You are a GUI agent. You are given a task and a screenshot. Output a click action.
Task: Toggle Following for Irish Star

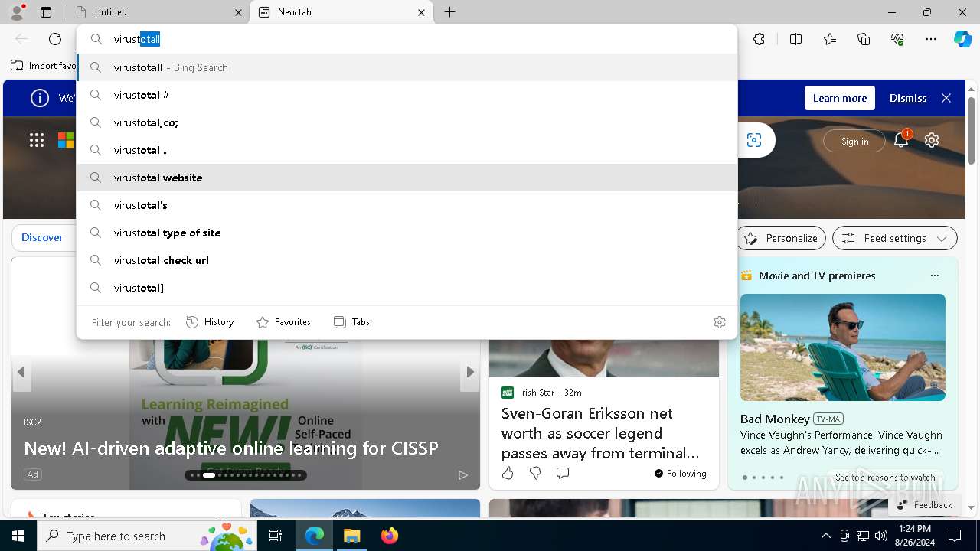[x=680, y=473]
